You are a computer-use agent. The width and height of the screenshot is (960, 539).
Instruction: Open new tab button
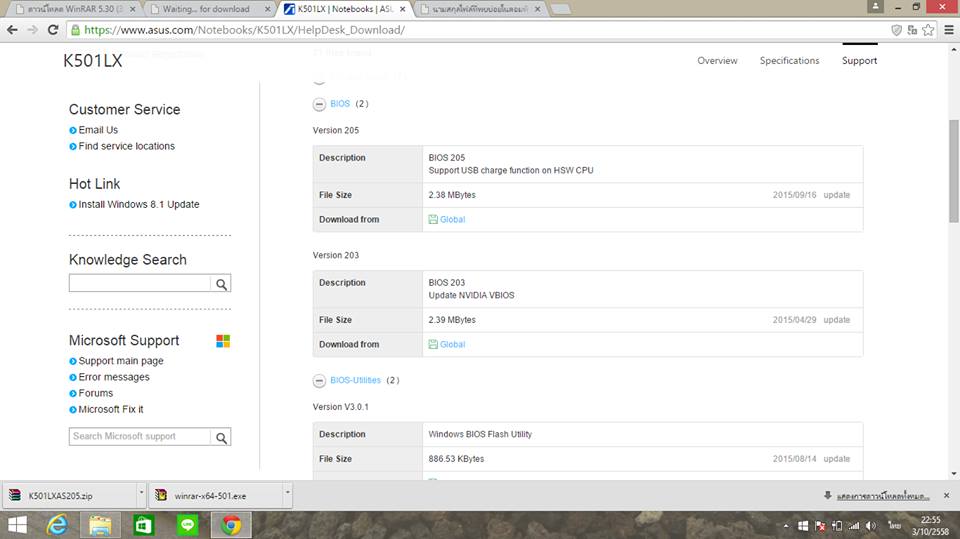(x=560, y=9)
